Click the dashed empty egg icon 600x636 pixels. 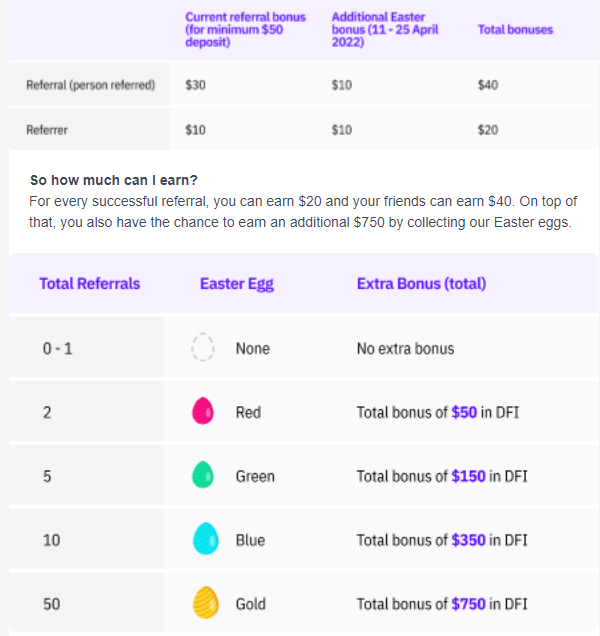[204, 348]
